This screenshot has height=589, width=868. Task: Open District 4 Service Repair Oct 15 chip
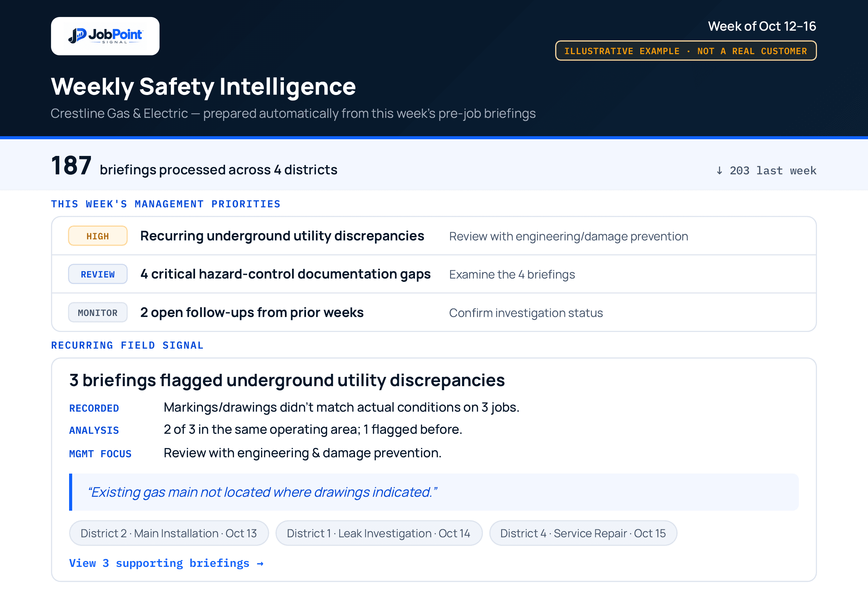pos(583,533)
